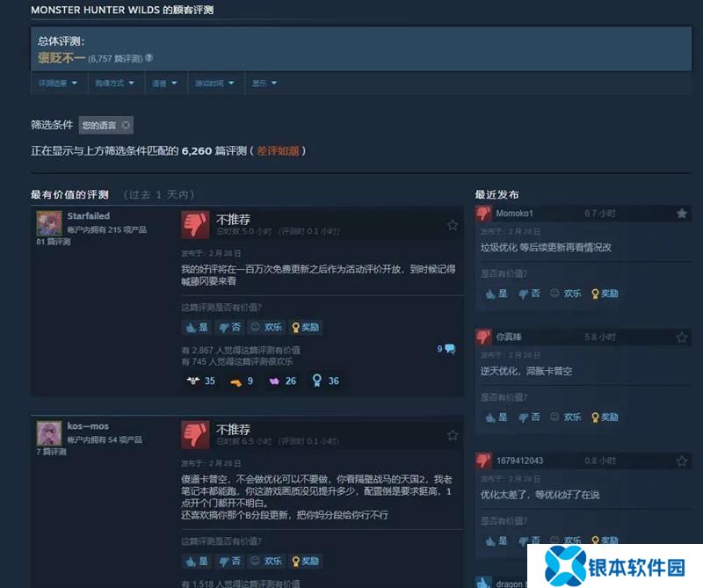Toggle the favorite star on 你真棒's review
This screenshot has height=588, width=703.
pos(682,337)
